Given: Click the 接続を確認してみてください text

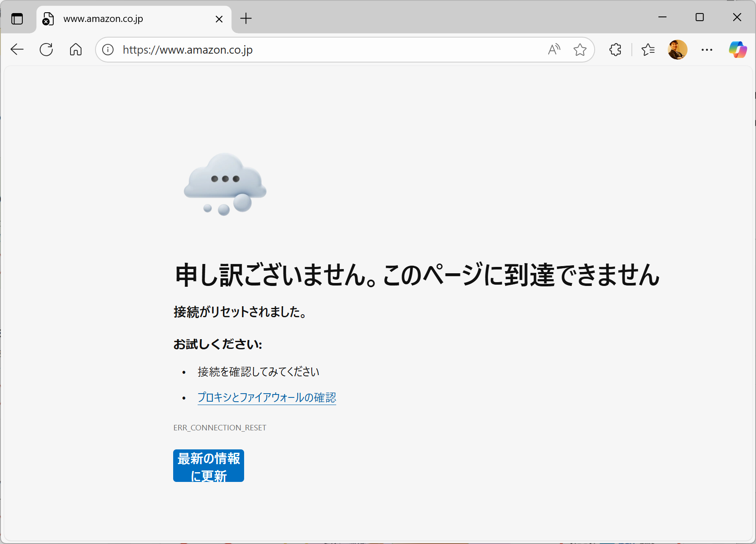Looking at the screenshot, I should 258,372.
